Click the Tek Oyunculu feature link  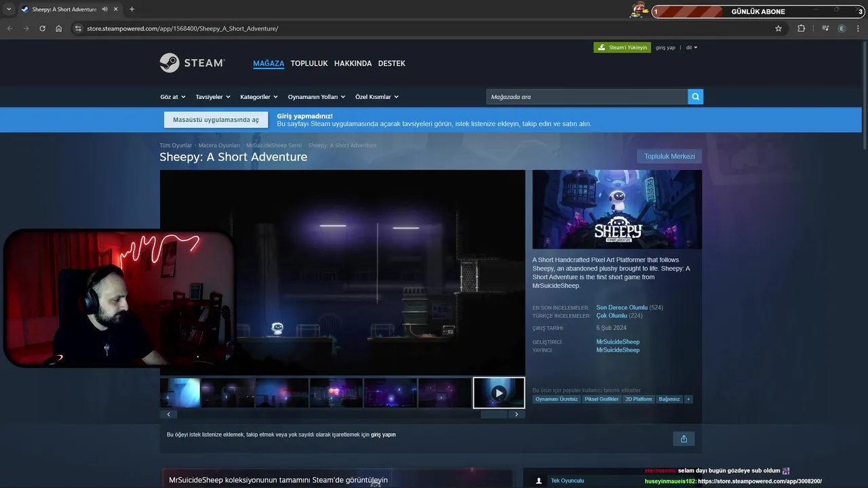[x=567, y=481]
